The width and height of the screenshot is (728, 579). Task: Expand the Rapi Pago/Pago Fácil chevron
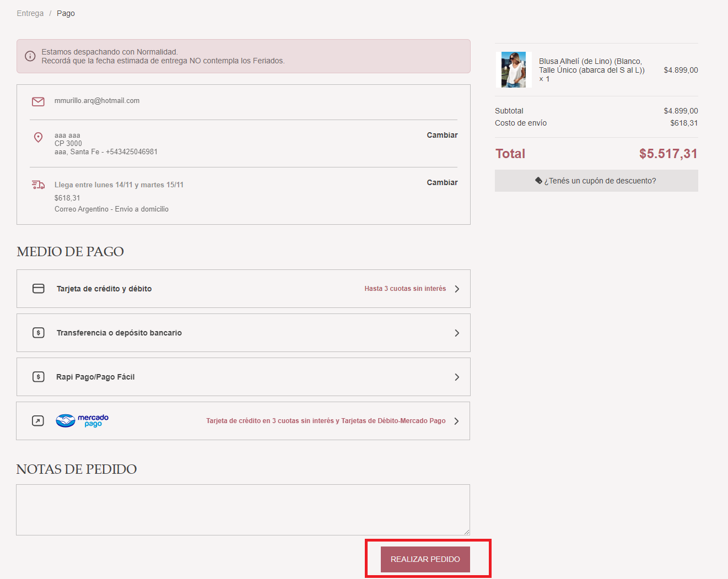click(457, 377)
